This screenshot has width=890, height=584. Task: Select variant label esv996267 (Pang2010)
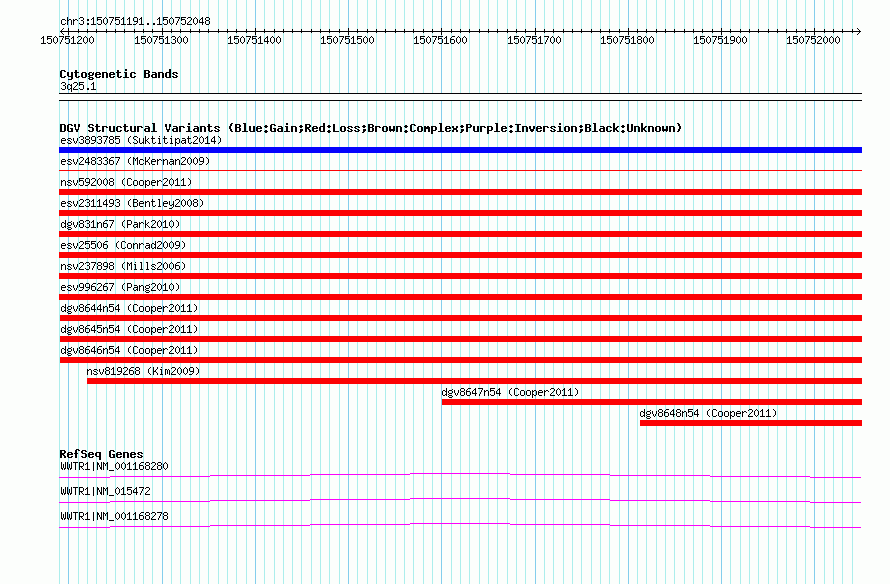tap(120, 287)
